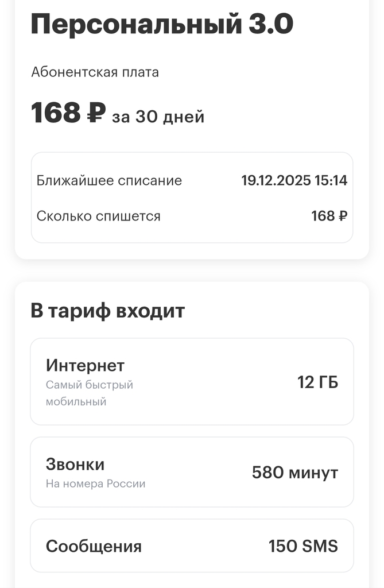Tap the 168 ₽ amount in charge details
The image size is (384, 588).
[x=329, y=216]
